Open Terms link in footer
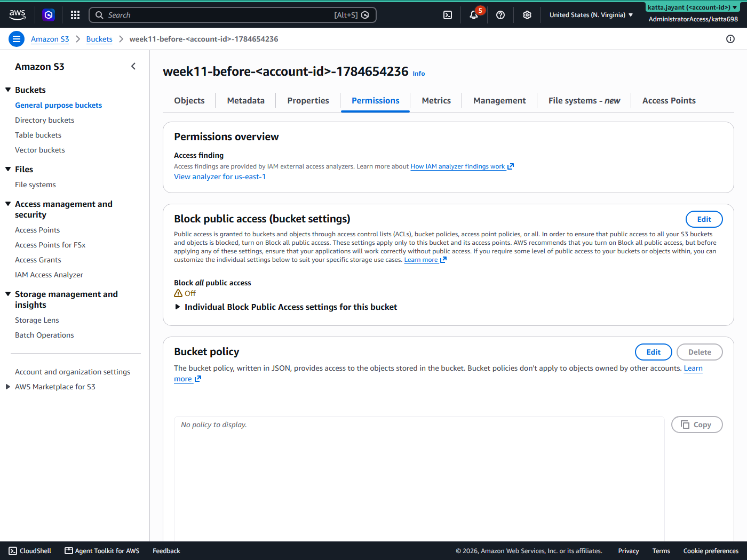The width and height of the screenshot is (747, 560). point(661,551)
